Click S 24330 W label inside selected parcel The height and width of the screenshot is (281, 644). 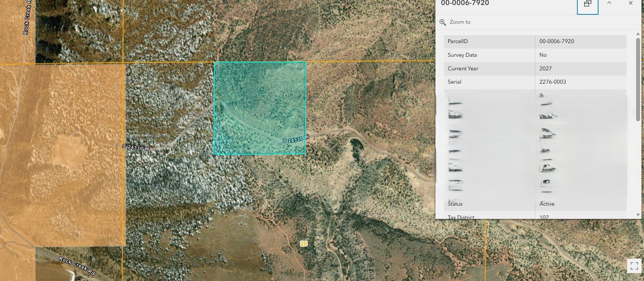point(295,139)
